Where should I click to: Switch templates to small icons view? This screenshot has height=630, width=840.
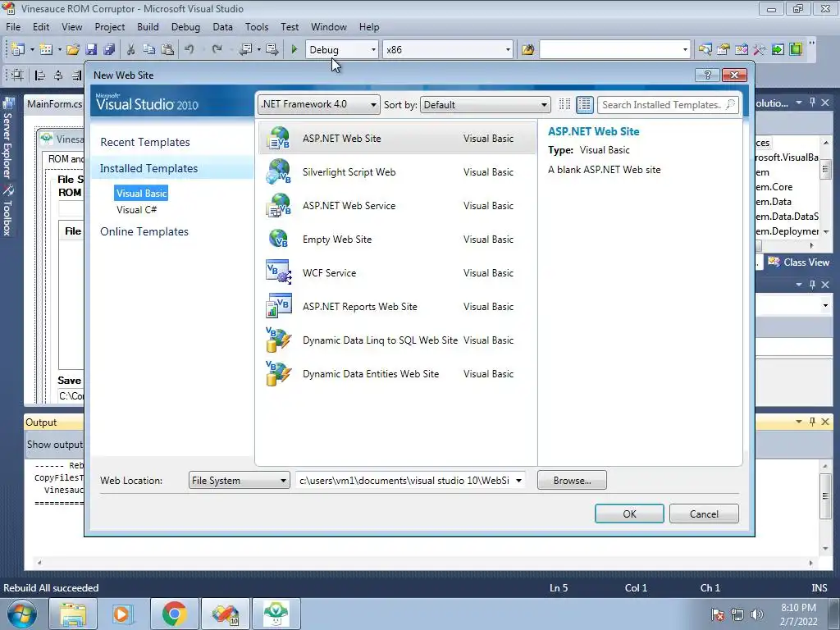(x=564, y=104)
